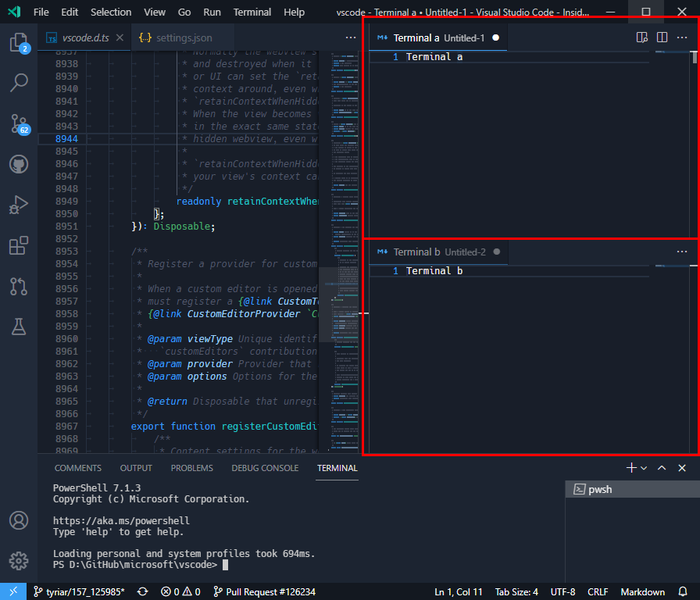Open the GitHub Pull Requests view
Image resolution: width=700 pixels, height=600 pixels.
(x=19, y=286)
